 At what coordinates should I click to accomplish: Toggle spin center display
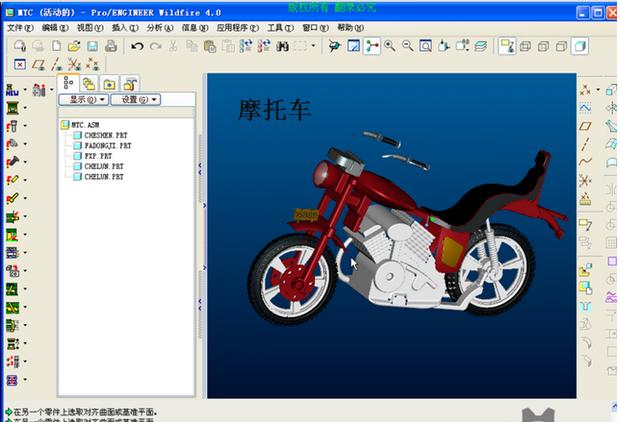(x=372, y=46)
